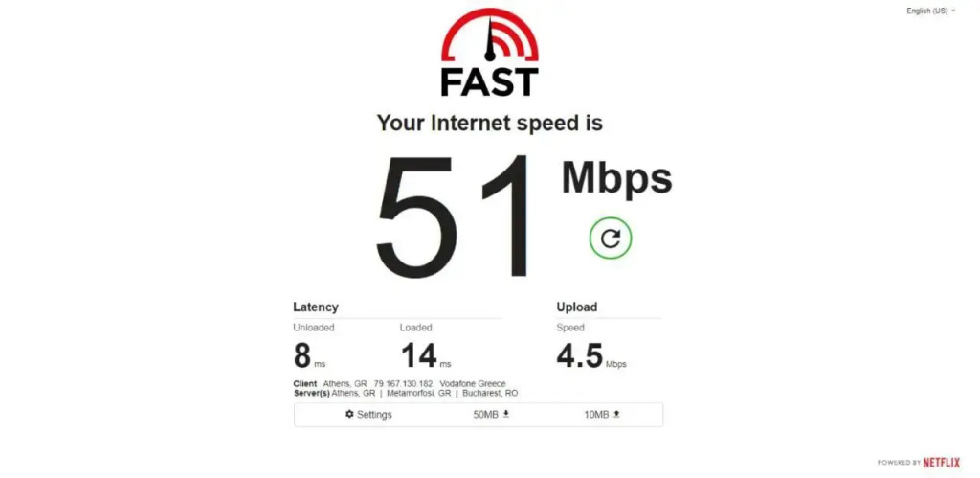Image resolution: width=980 pixels, height=478 pixels.
Task: Click the Netflix logo at bottom right
Action: click(942, 463)
